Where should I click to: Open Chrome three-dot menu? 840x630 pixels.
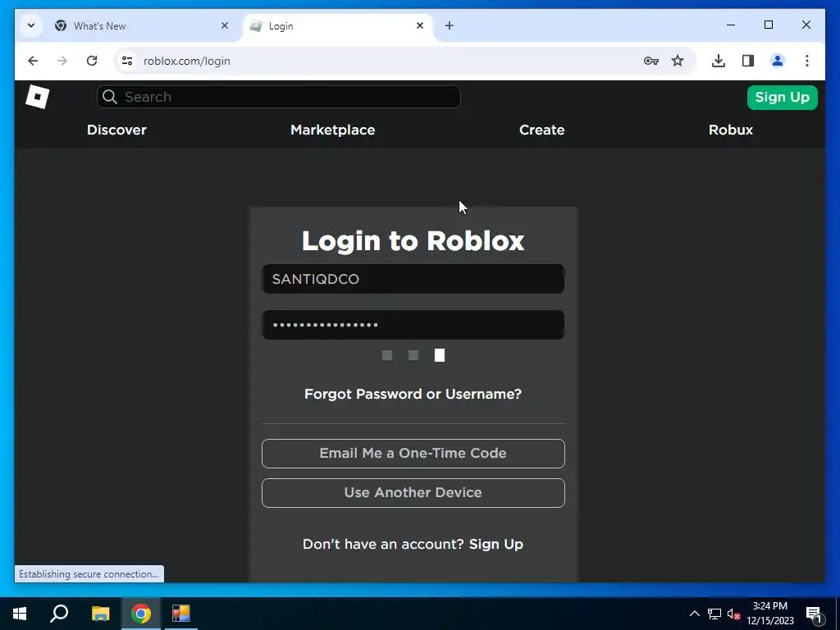807,61
